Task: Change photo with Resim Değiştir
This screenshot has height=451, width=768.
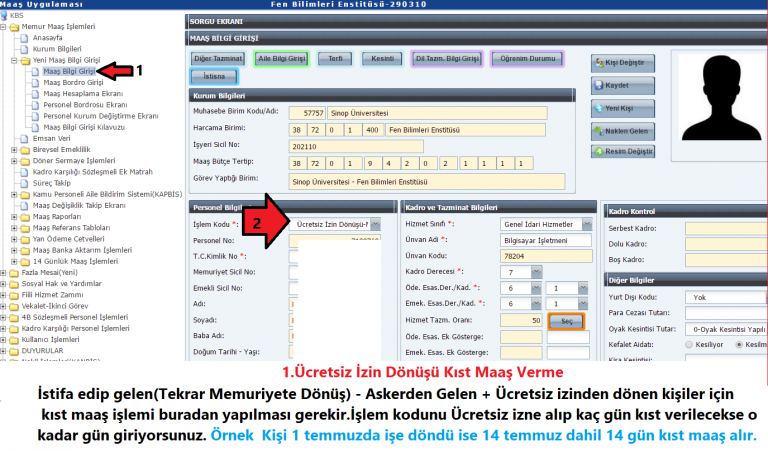Action: pos(623,151)
